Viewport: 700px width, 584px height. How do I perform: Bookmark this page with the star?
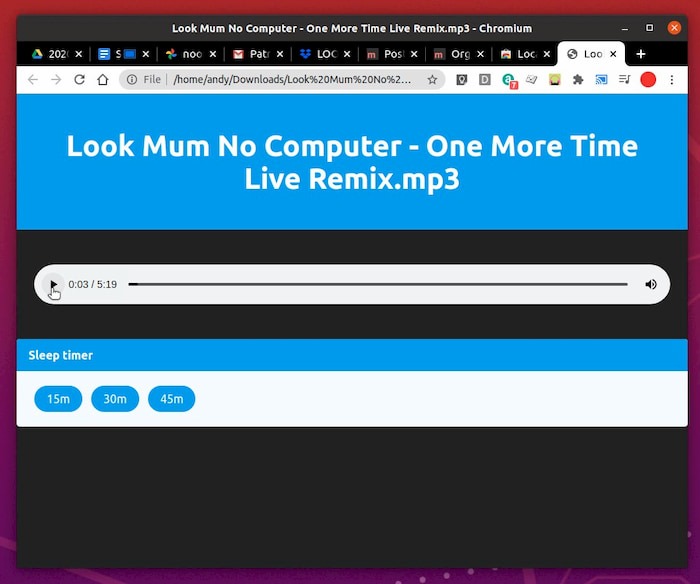[432, 79]
